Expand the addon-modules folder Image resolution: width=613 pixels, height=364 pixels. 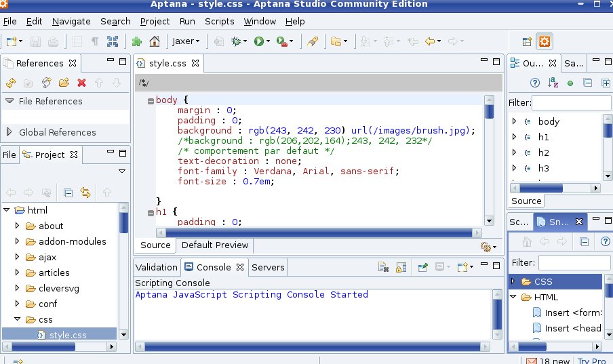click(17, 241)
